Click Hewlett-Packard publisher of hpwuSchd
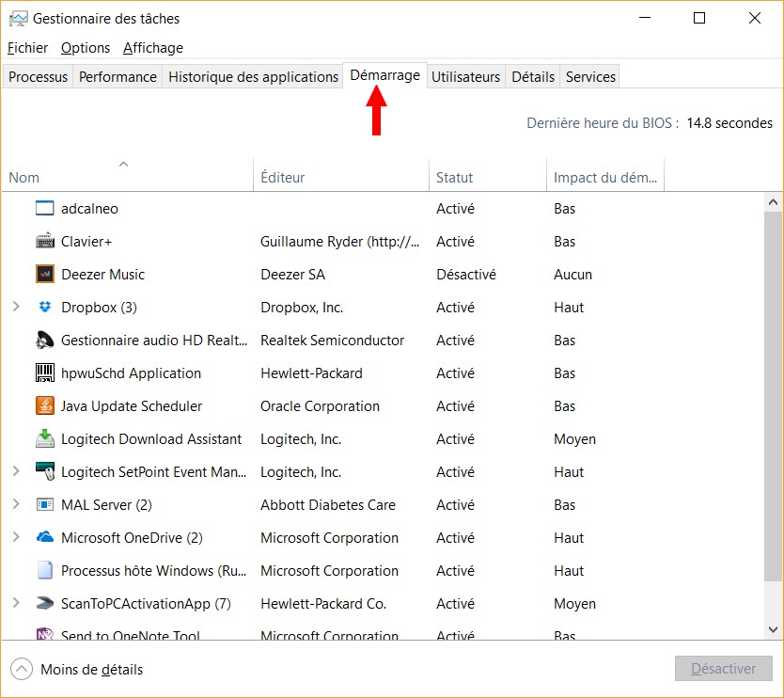The image size is (784, 698). point(311,373)
